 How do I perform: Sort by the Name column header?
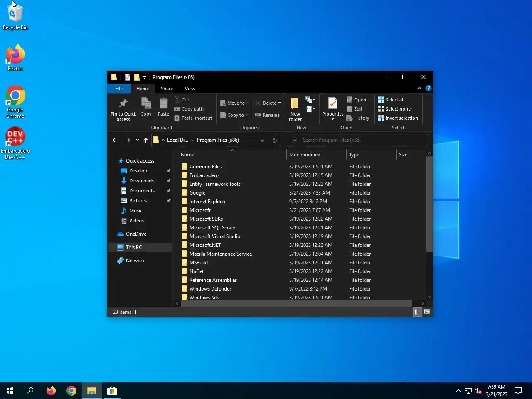point(232,155)
